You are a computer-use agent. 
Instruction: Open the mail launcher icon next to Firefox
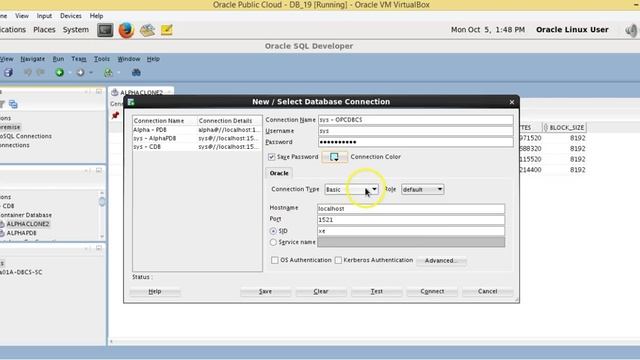coord(147,30)
